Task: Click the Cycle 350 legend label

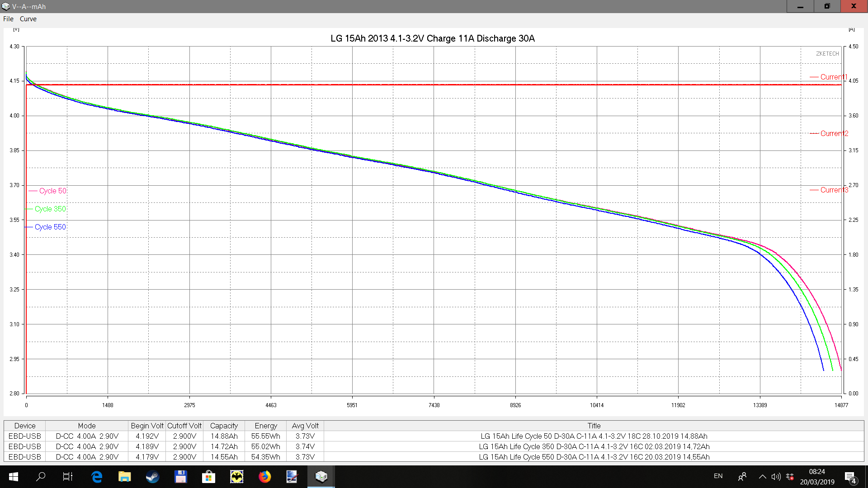Action: 50,209
